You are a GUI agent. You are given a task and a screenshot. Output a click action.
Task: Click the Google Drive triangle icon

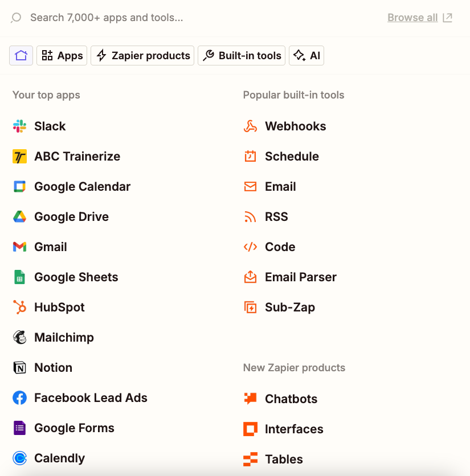coord(19,217)
